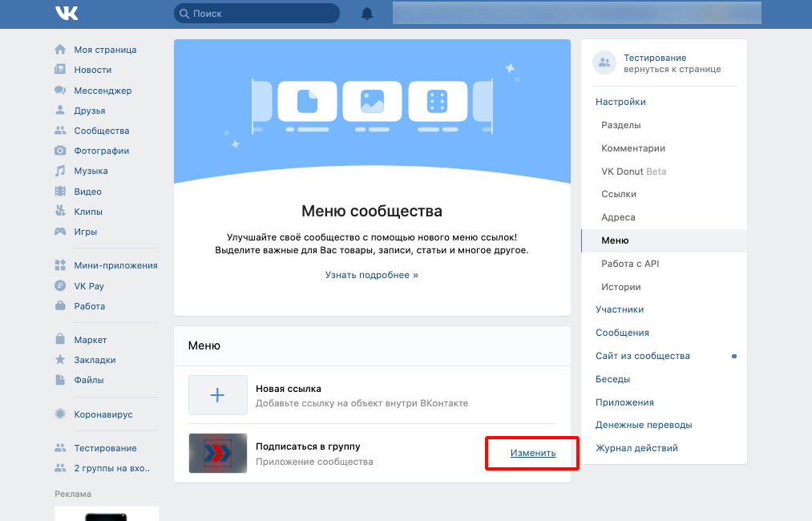Open Игры from the left menu
The image size is (812, 521).
86,232
